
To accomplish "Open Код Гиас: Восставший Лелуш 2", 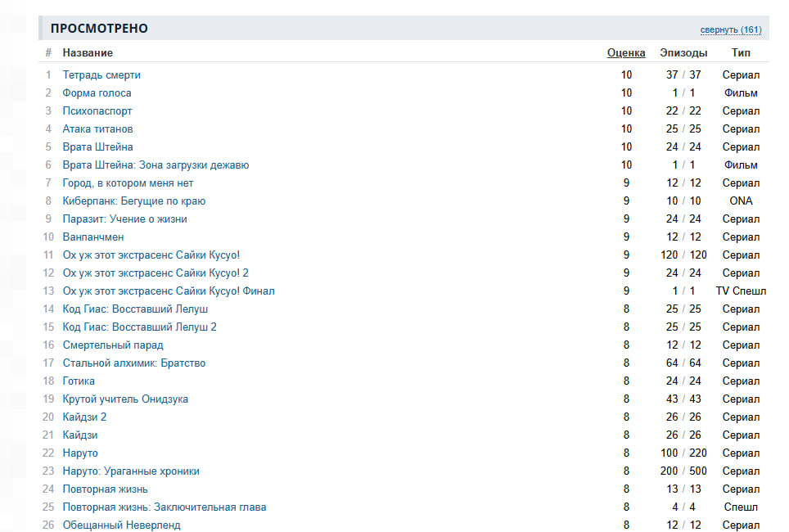I will (x=139, y=327).
